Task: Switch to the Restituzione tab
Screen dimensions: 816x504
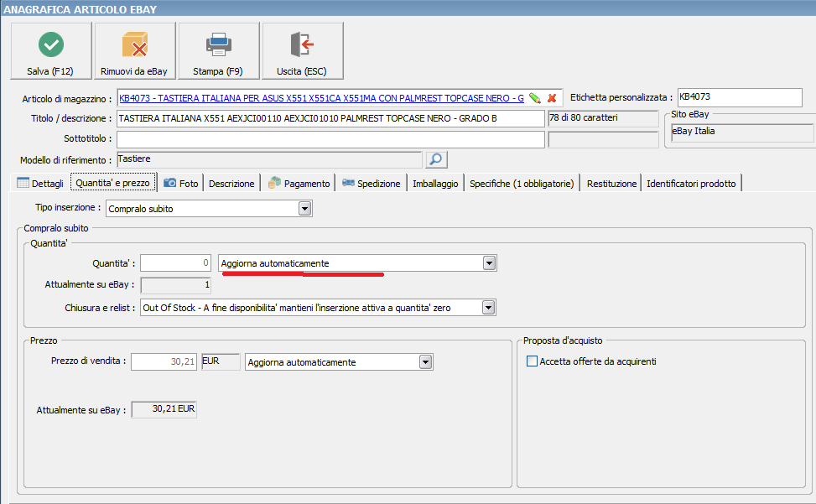Action: [611, 183]
